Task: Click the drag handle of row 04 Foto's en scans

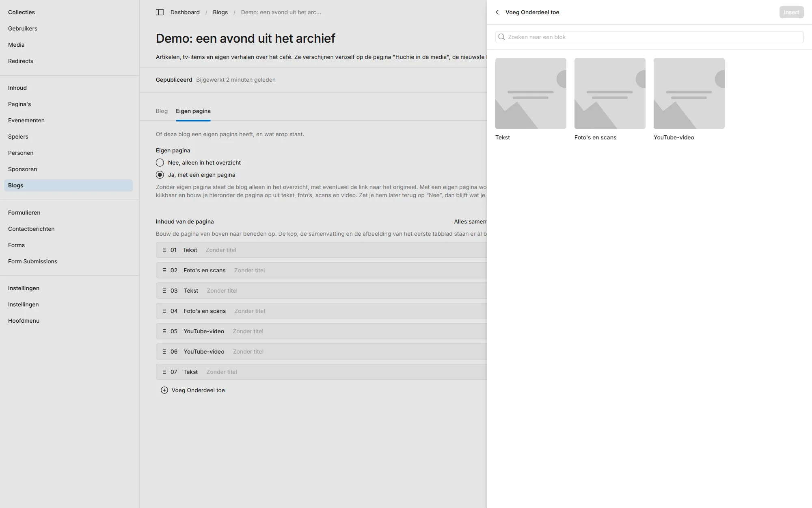Action: point(164,311)
